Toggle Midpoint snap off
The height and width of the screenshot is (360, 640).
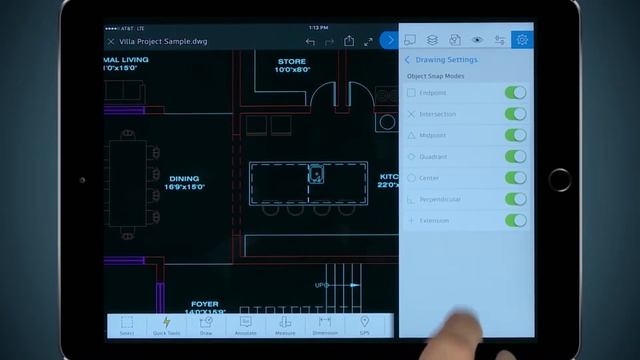coord(516,135)
